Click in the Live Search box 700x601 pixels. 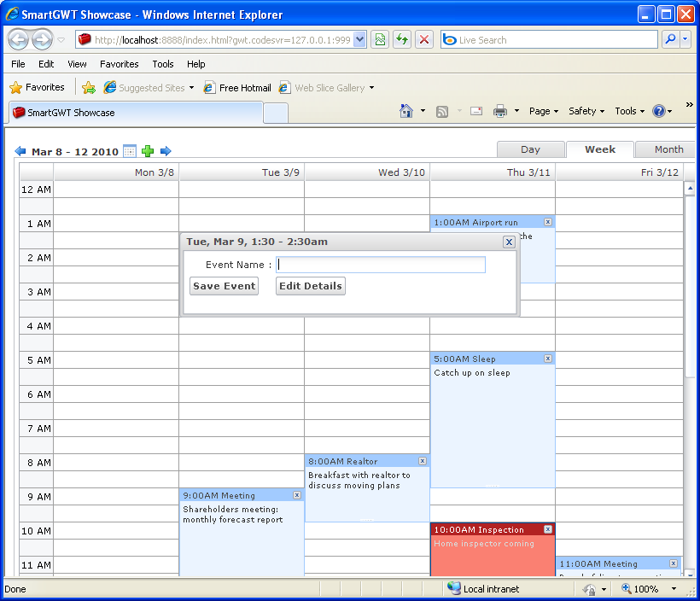click(x=549, y=40)
